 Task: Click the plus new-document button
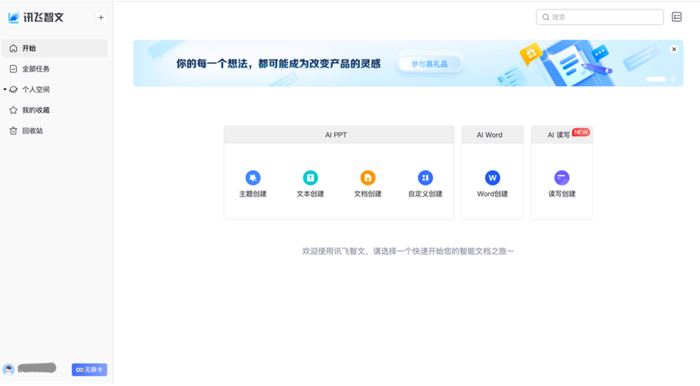pyautogui.click(x=101, y=17)
